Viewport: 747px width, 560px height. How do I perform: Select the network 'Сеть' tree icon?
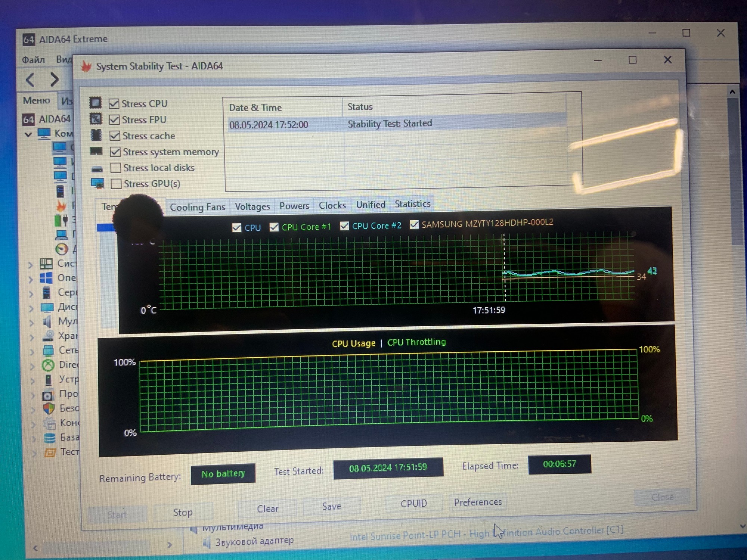[x=48, y=351]
